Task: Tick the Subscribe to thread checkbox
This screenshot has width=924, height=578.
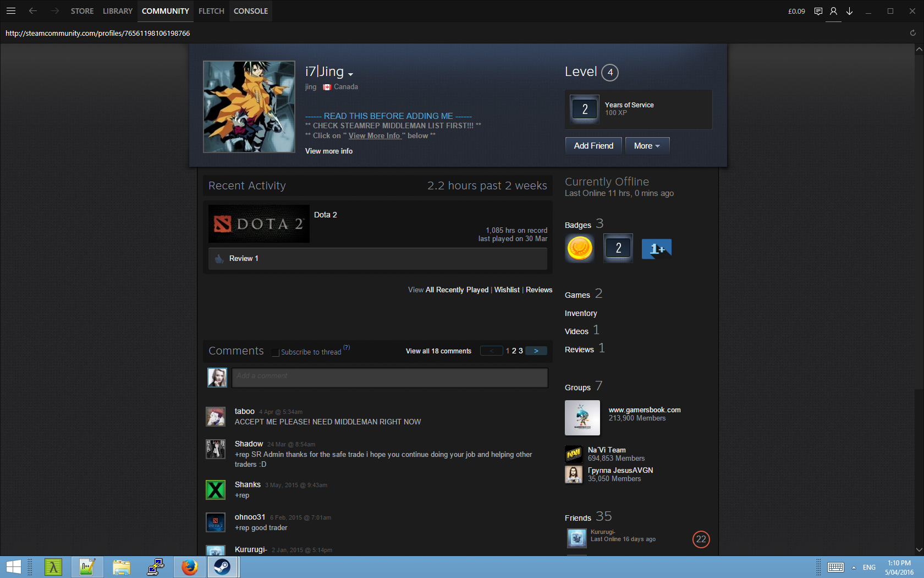Action: click(x=276, y=352)
